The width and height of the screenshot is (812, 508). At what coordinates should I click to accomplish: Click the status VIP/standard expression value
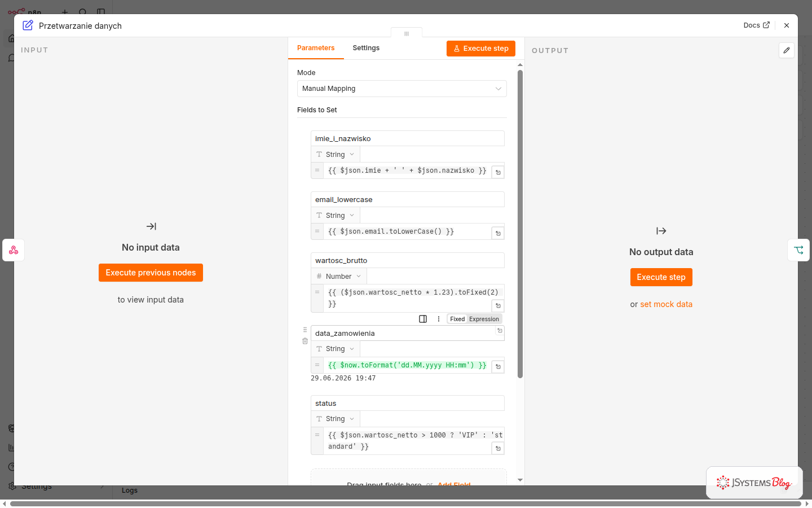tap(413, 441)
